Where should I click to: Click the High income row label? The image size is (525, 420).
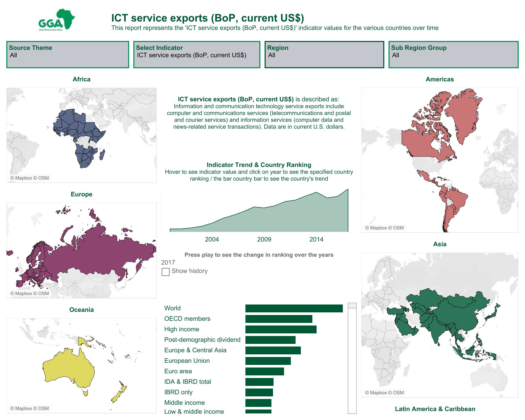[182, 329]
